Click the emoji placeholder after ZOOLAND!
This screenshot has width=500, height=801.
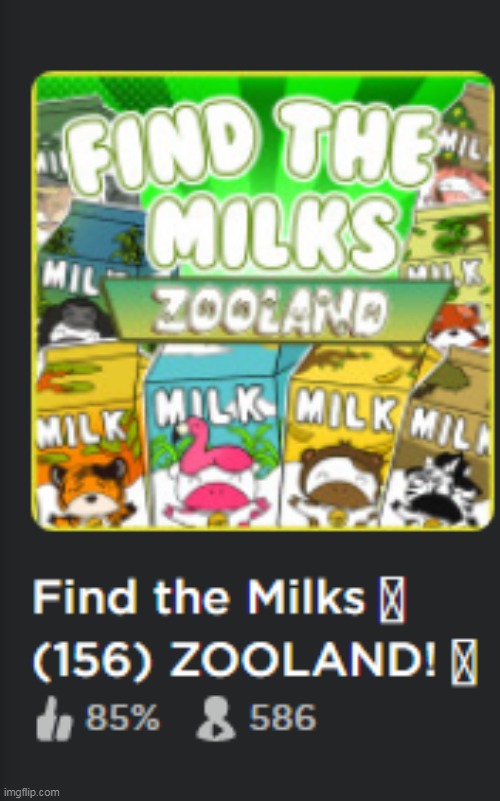pyautogui.click(x=464, y=662)
